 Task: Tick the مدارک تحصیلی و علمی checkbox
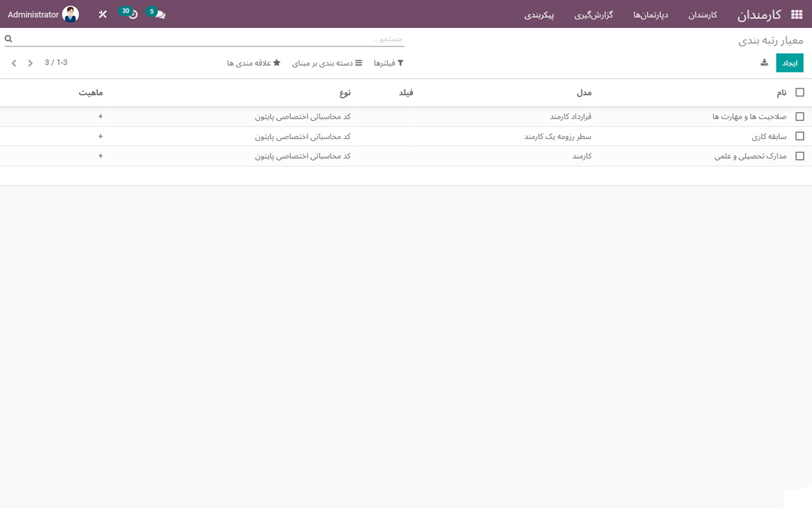[x=799, y=156]
